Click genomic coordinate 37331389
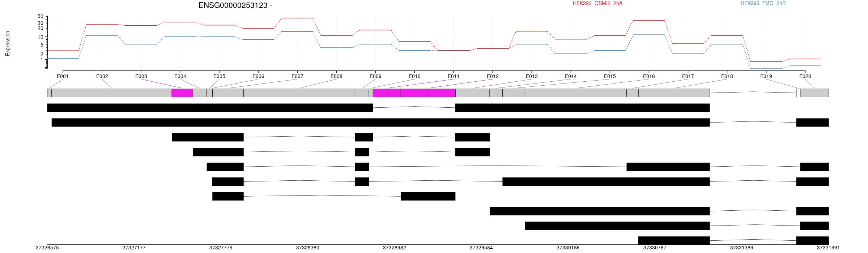The image size is (868, 253). [x=741, y=248]
